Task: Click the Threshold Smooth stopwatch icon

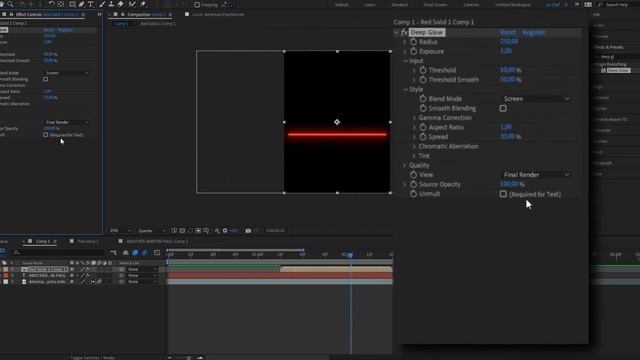Action: click(423, 80)
